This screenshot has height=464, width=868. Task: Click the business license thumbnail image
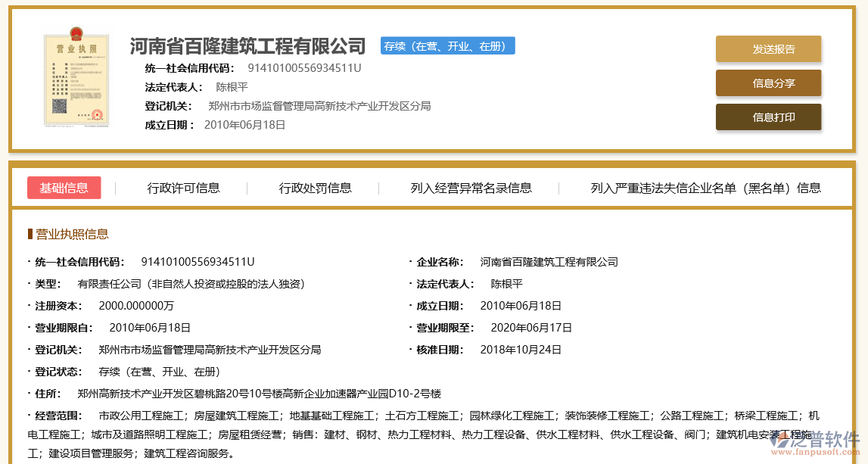tap(76, 78)
